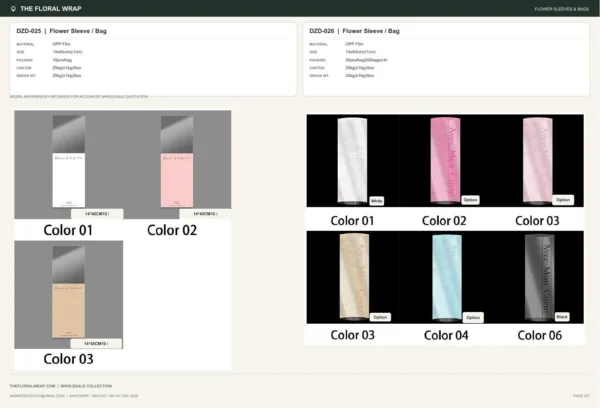Click WHOLESALE COLLECTION footer text

[x=86, y=386]
